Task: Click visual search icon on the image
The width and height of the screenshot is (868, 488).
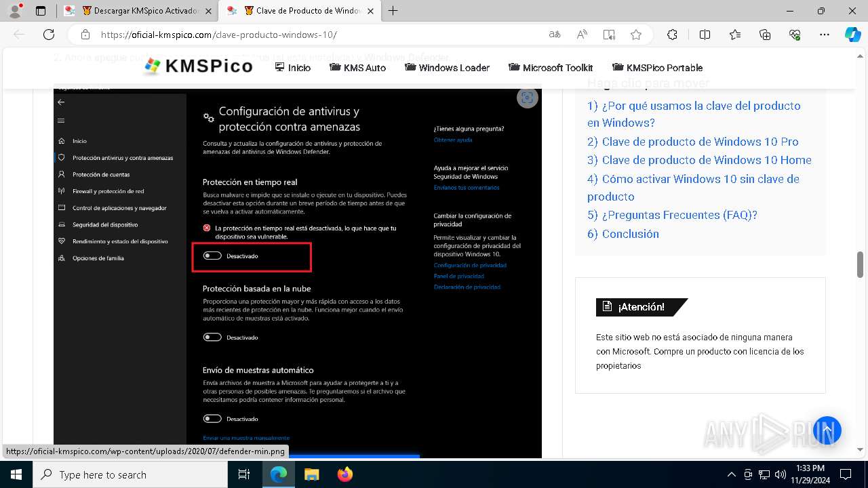Action: (527, 98)
